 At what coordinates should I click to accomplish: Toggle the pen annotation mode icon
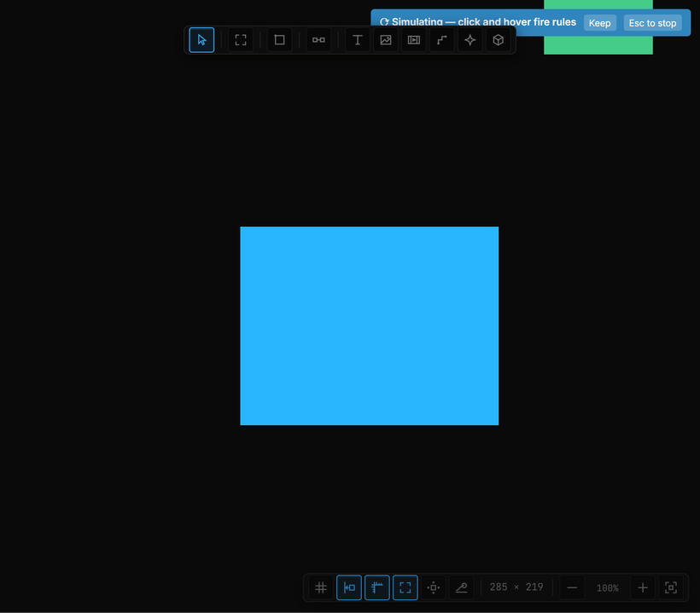click(x=461, y=587)
